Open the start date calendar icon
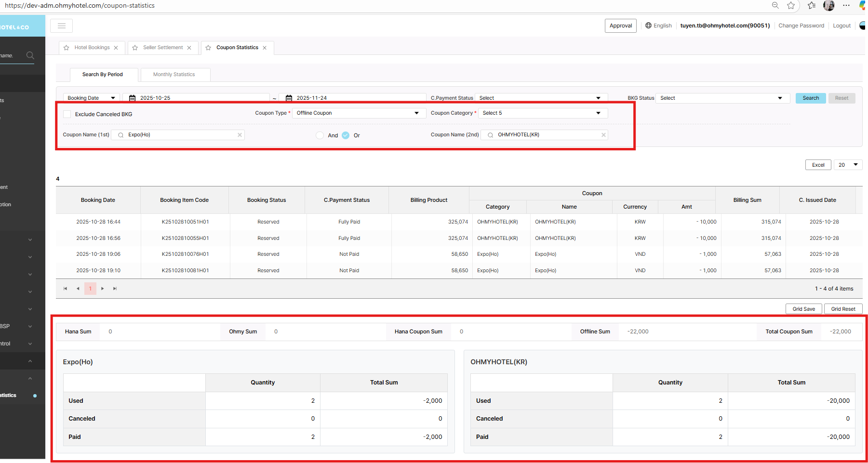Viewport: 868px width, 463px height. pos(132,98)
